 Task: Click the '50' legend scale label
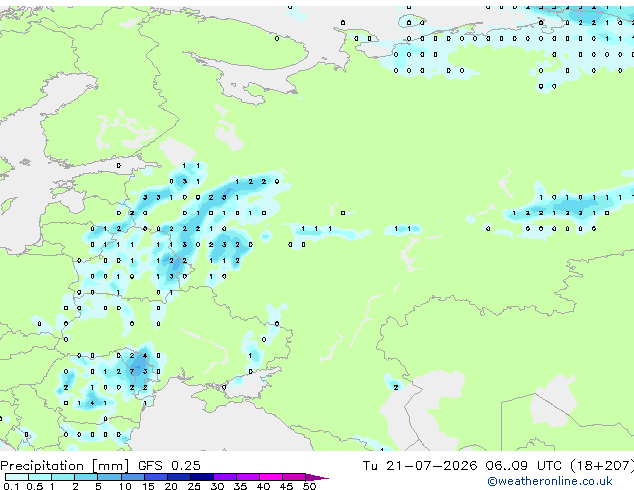pos(310,486)
